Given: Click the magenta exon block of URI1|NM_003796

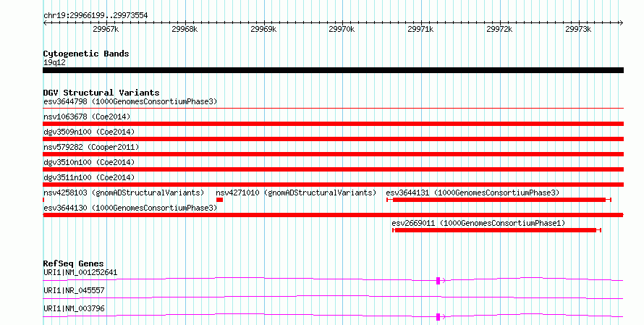Looking at the screenshot, I should (438, 317).
